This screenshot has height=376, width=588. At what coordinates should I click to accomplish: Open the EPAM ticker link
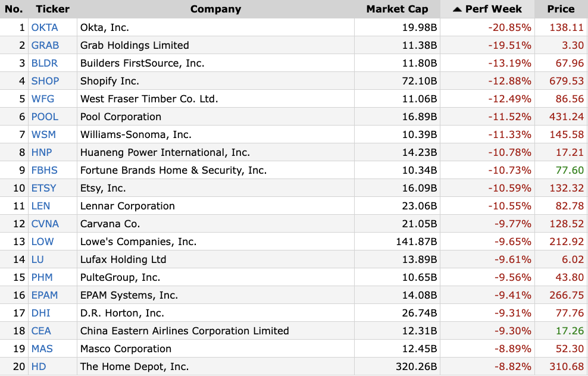tap(44, 296)
